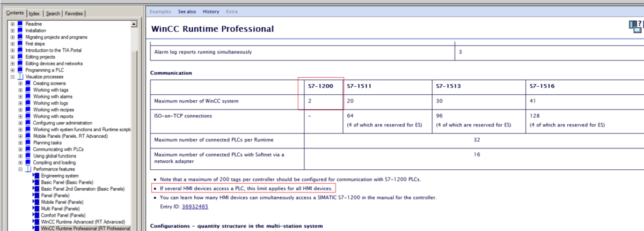This screenshot has height=231, width=644.
Task: Click the Editing projects book icon
Action: (x=20, y=57)
